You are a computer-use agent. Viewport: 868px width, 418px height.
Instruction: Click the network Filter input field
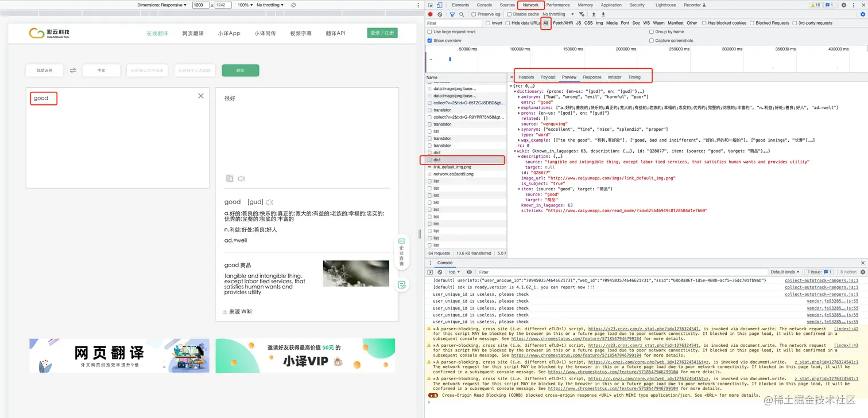tap(454, 23)
